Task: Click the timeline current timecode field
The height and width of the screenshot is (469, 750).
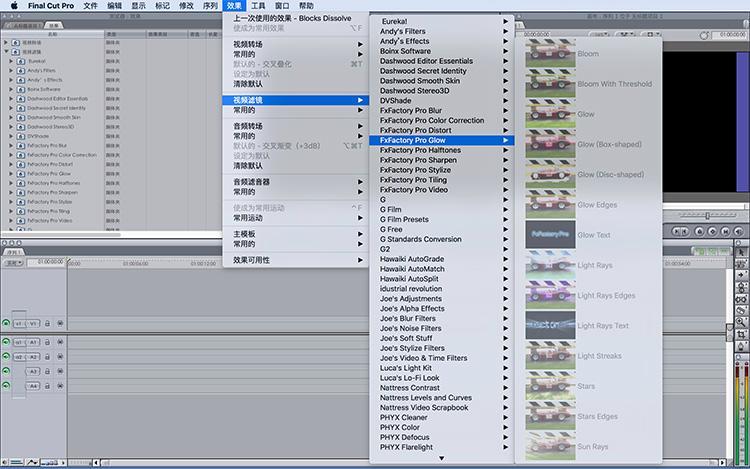Action: click(46, 262)
